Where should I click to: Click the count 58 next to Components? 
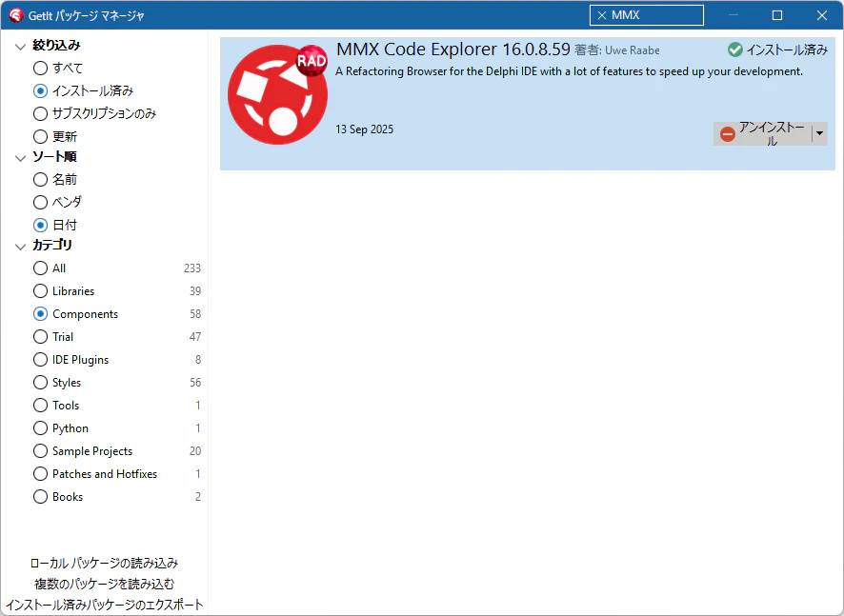(195, 313)
